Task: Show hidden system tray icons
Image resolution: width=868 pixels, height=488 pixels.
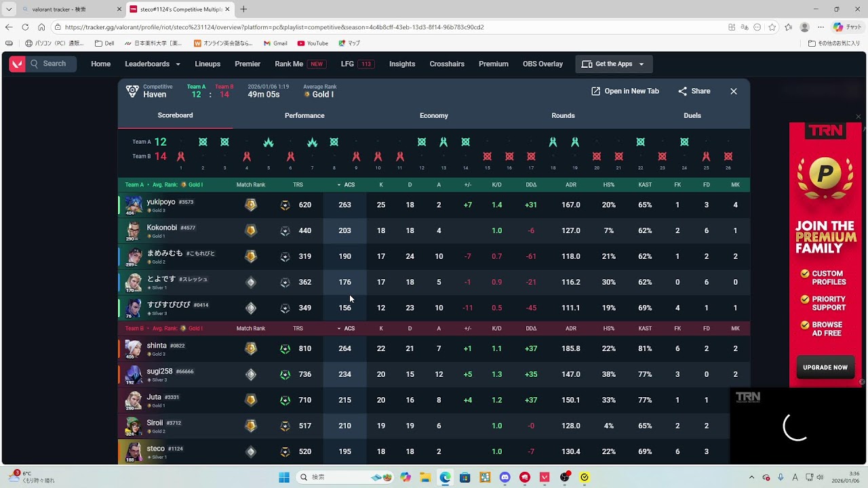Action: pos(751,477)
